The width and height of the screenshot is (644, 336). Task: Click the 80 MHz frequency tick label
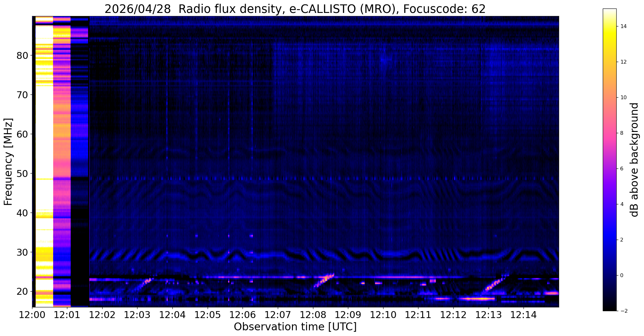22,56
